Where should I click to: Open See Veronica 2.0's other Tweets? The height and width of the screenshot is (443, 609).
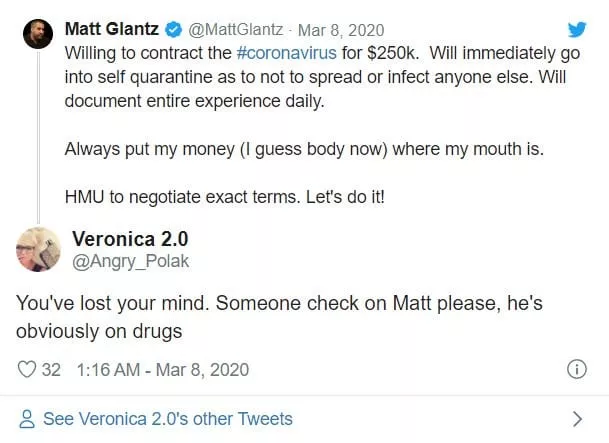168,418
